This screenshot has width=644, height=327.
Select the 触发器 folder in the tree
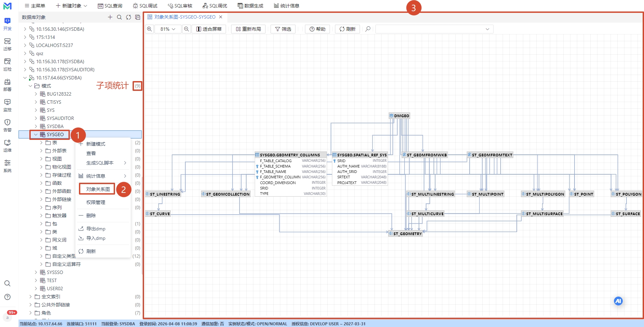tap(59, 216)
